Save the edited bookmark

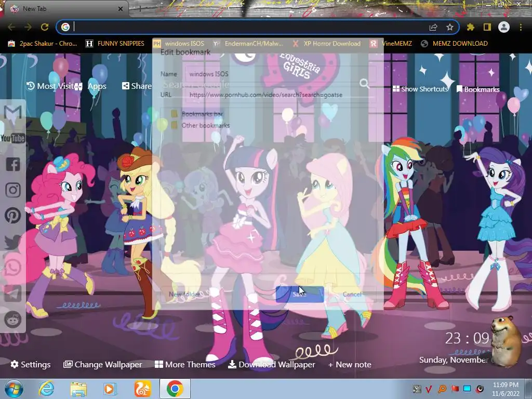pyautogui.click(x=300, y=294)
